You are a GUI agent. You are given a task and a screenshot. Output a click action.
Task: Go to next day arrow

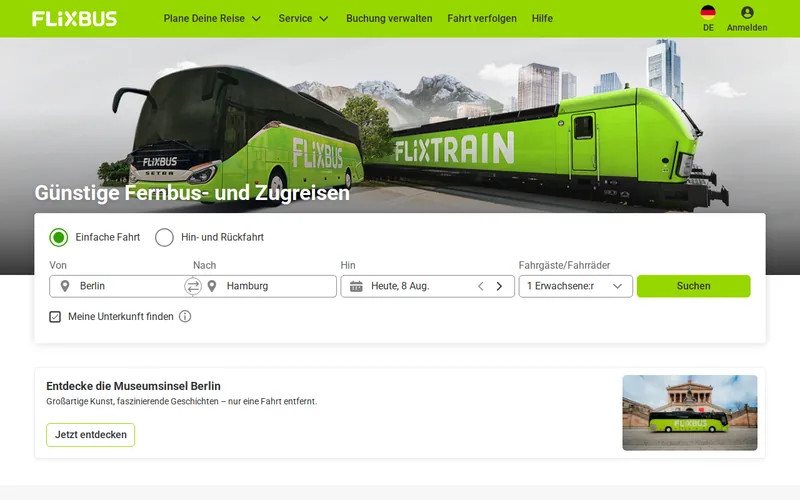(499, 286)
